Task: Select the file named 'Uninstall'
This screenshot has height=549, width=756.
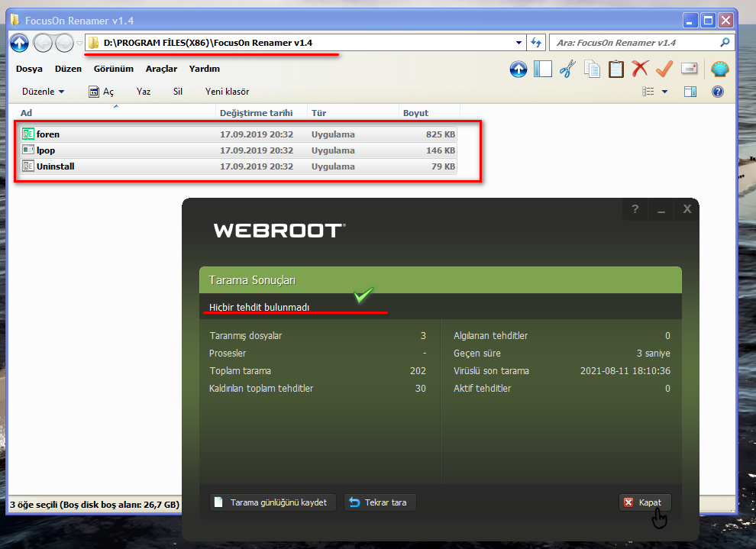Action: click(x=56, y=166)
